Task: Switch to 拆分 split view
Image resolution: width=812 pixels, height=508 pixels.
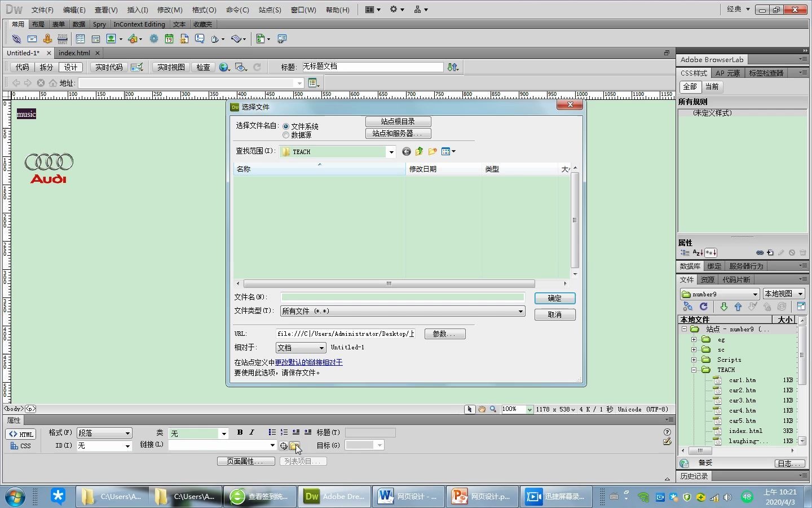Action: (x=46, y=67)
